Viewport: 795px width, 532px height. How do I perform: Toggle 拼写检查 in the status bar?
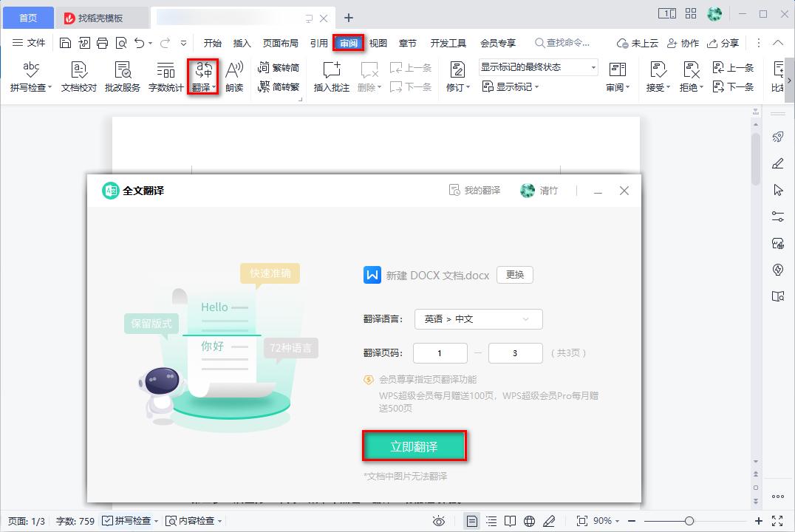133,521
